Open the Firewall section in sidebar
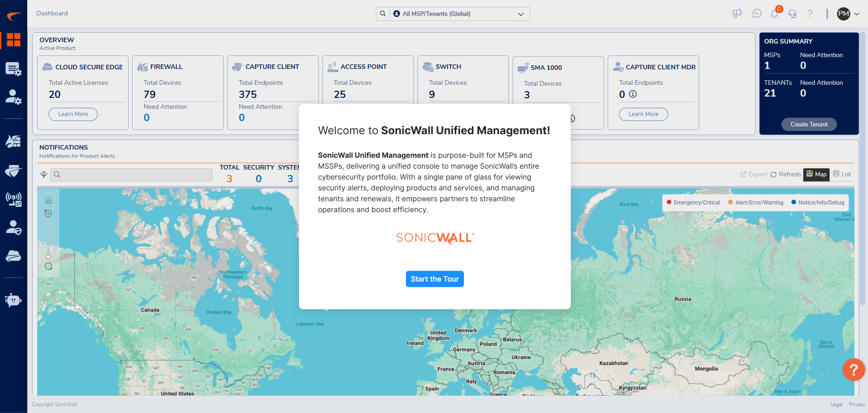Viewport: 868px width, 413px height. pos(14,141)
